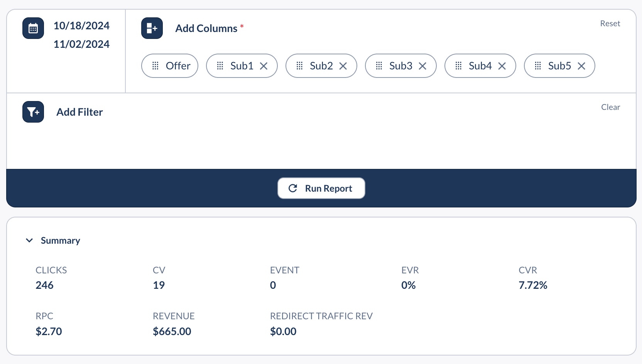Click the Add Filter label
642x364 pixels.
79,112
